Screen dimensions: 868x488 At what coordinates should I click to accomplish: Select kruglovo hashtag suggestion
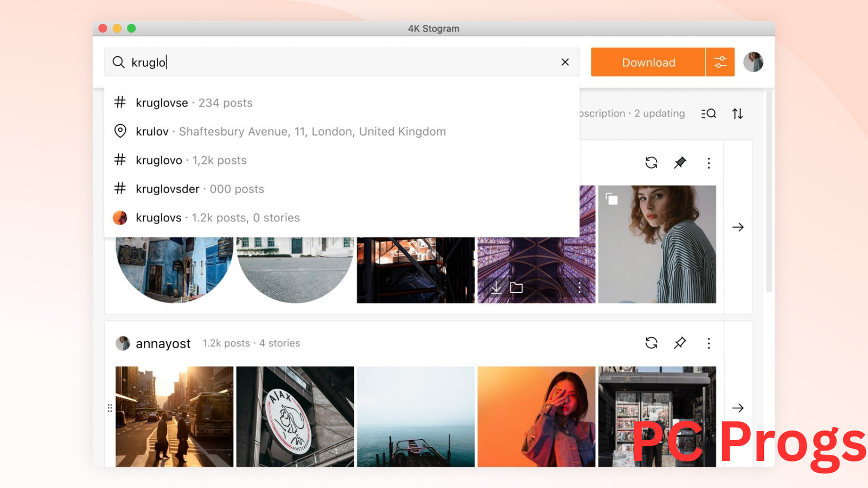click(x=342, y=160)
